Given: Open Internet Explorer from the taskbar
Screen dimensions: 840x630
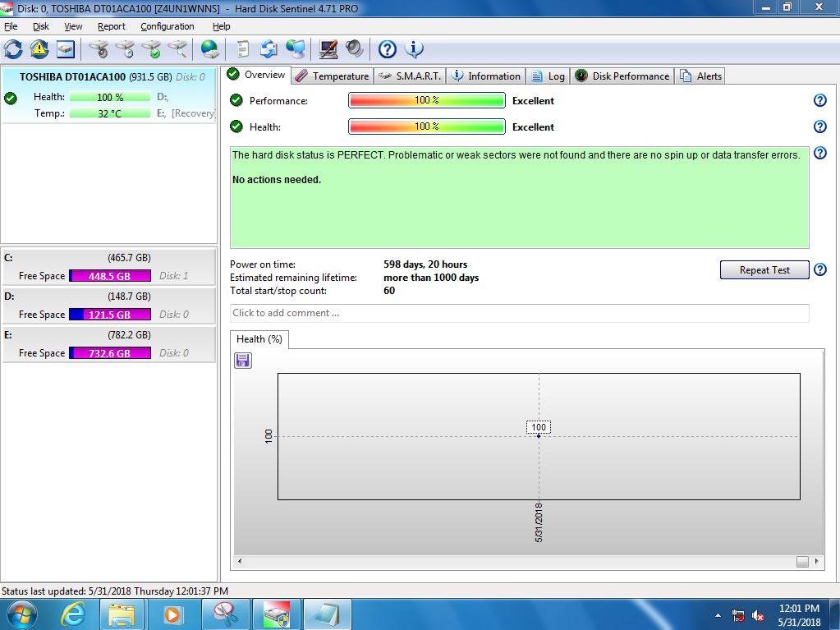Looking at the screenshot, I should click(x=72, y=614).
